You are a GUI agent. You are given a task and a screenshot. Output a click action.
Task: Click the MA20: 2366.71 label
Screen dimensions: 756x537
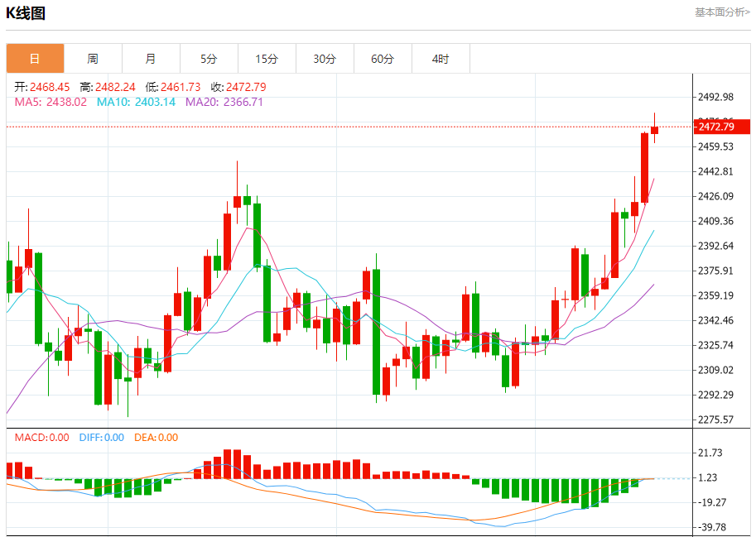224,102
